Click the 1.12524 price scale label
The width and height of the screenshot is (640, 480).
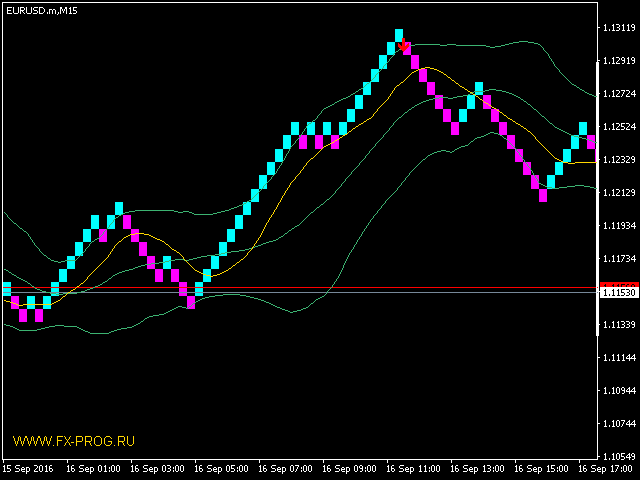coord(619,127)
